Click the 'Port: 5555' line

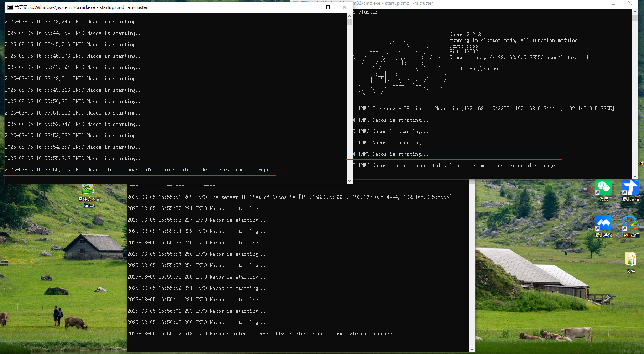tap(463, 46)
